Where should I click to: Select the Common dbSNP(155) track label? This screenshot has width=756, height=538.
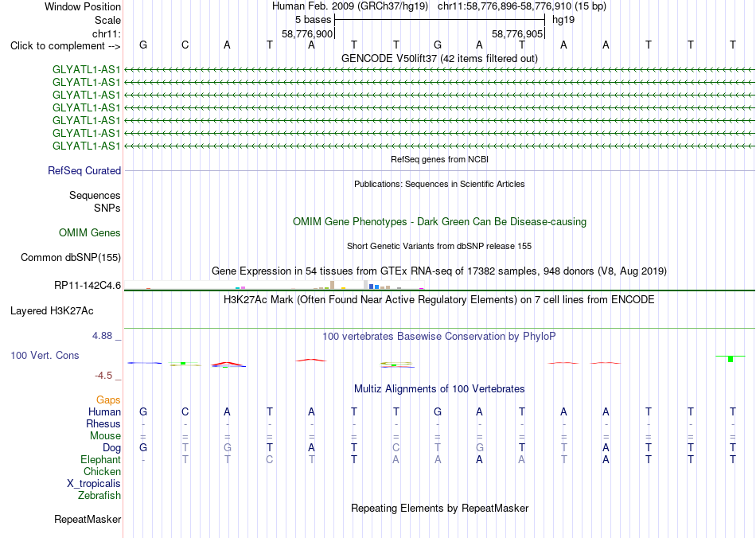tap(71, 257)
